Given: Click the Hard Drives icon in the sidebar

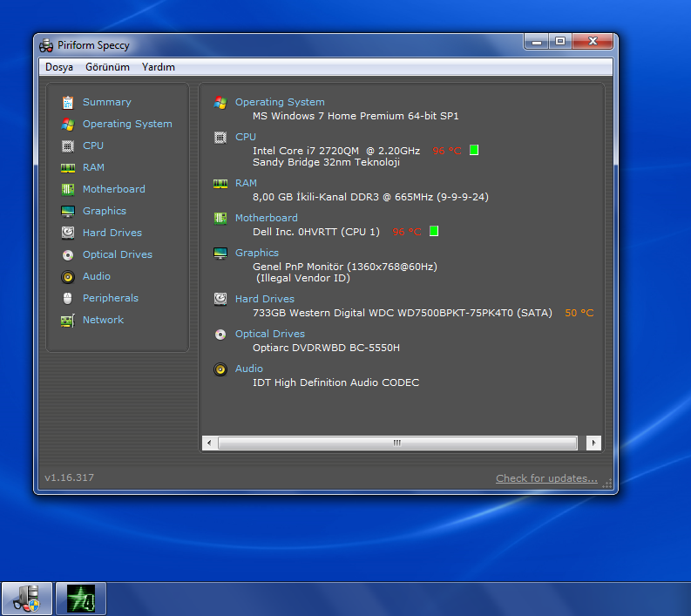Looking at the screenshot, I should pyautogui.click(x=67, y=234).
